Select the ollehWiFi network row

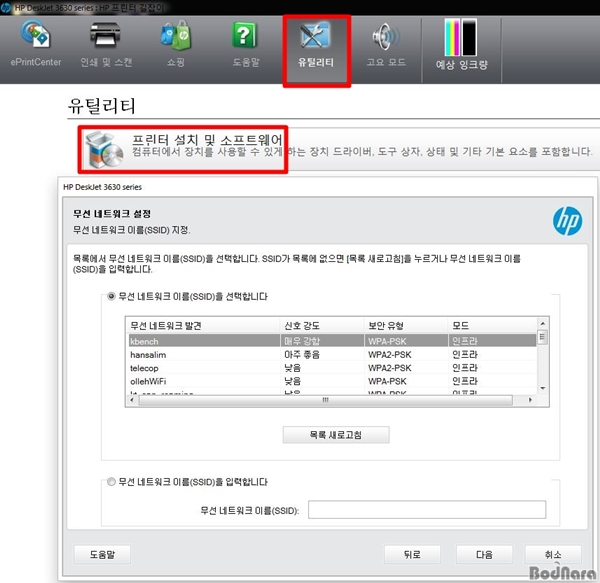(x=331, y=381)
